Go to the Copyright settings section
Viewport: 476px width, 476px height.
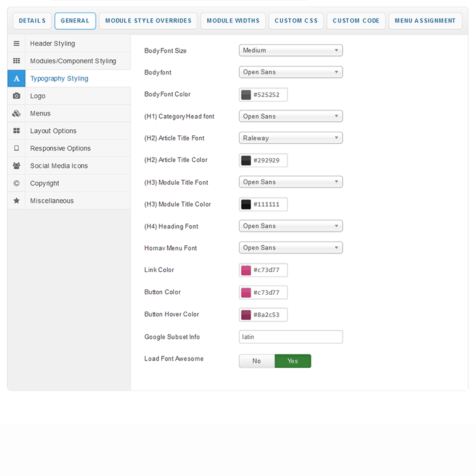[x=45, y=184]
